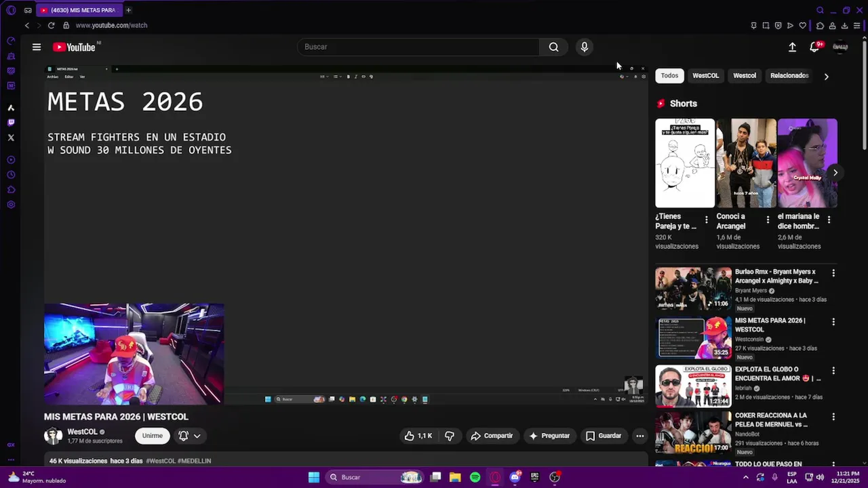Open more actions three-dot menu below video

point(639,436)
